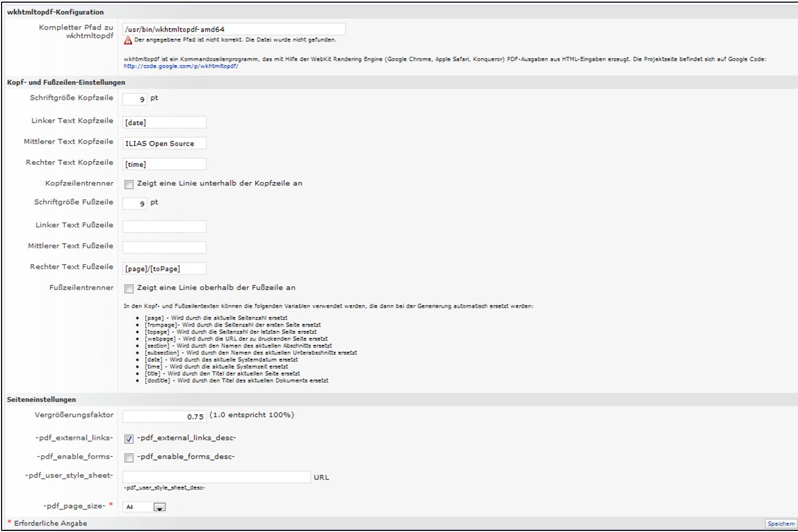Click the Speichern button
798x532 pixels.
(x=780, y=524)
